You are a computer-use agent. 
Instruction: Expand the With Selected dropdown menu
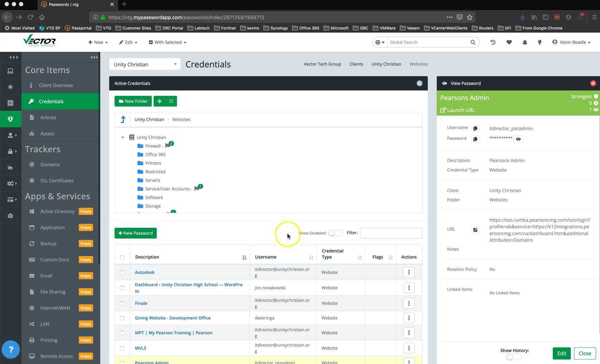pyautogui.click(x=168, y=42)
